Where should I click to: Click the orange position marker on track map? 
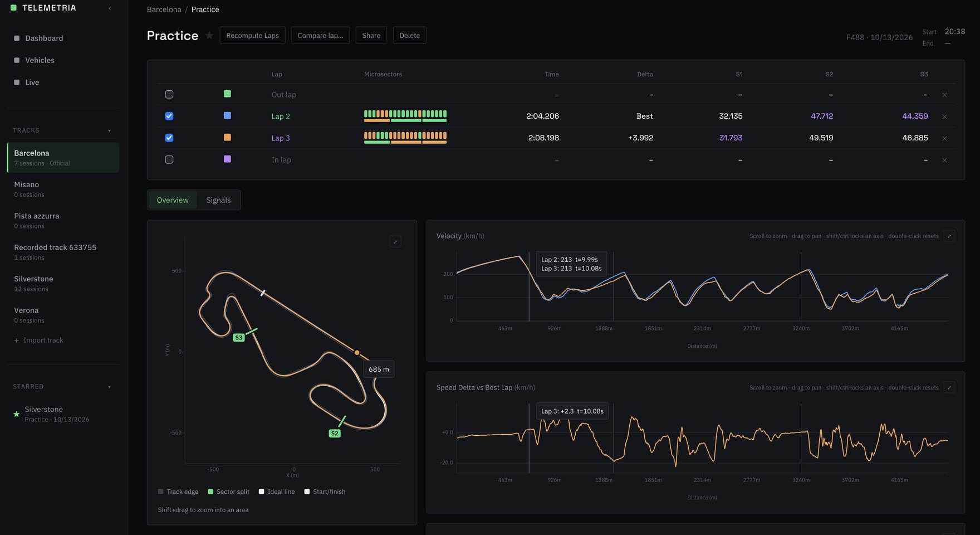pos(357,352)
